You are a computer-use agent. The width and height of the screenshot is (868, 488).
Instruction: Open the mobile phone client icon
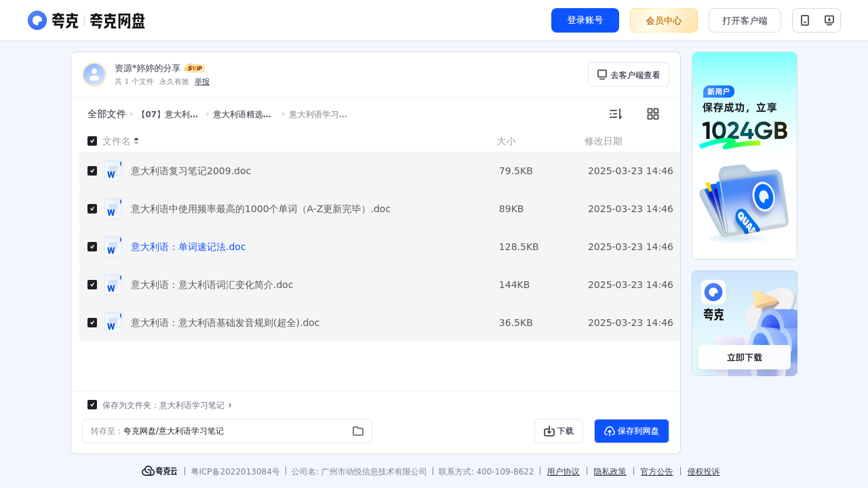coord(805,20)
